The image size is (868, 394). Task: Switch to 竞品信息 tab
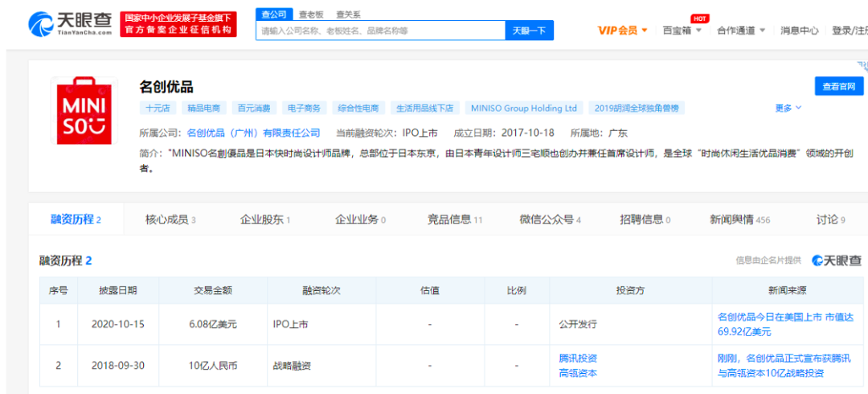(x=454, y=220)
